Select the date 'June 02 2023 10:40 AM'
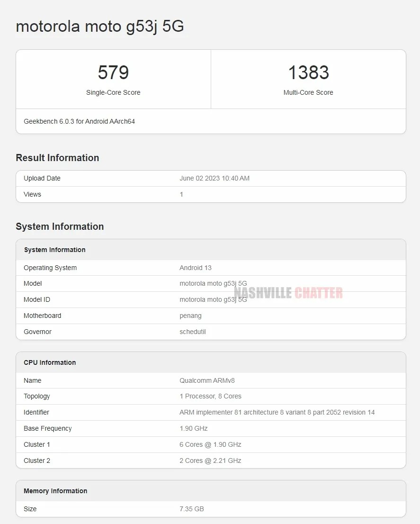The width and height of the screenshot is (420, 524). (x=214, y=178)
